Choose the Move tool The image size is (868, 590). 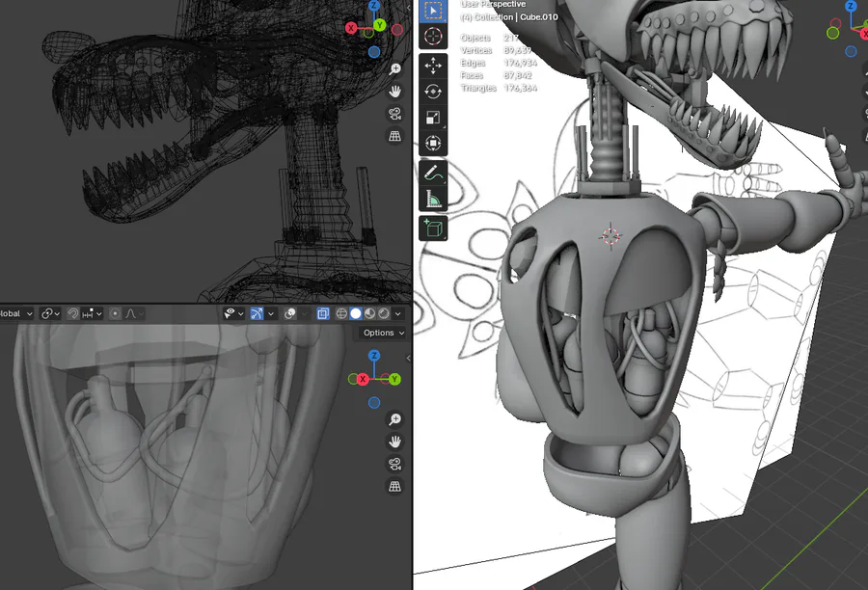click(433, 66)
